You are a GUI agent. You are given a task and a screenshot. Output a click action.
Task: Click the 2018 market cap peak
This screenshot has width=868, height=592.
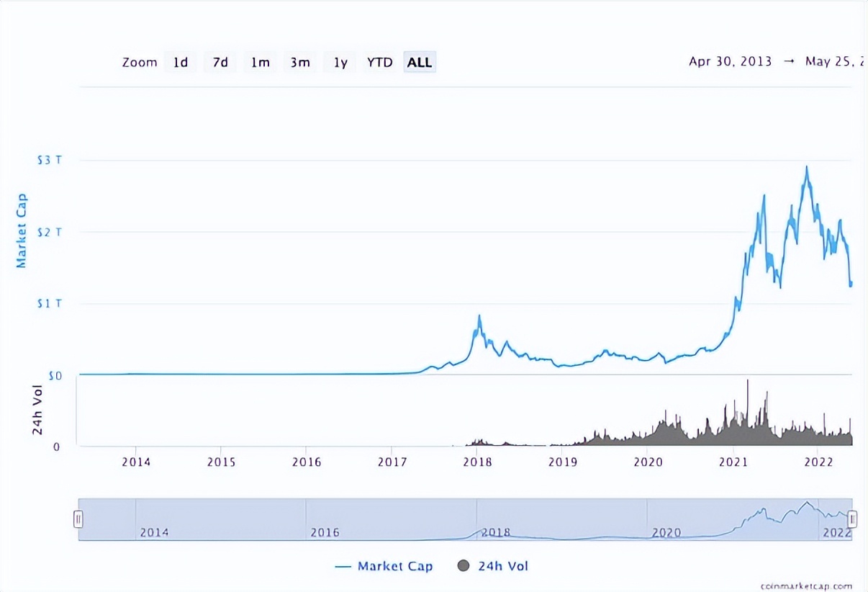[479, 315]
